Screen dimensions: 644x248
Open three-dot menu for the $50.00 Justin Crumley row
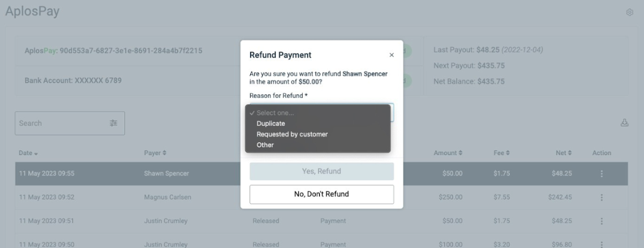point(602,221)
